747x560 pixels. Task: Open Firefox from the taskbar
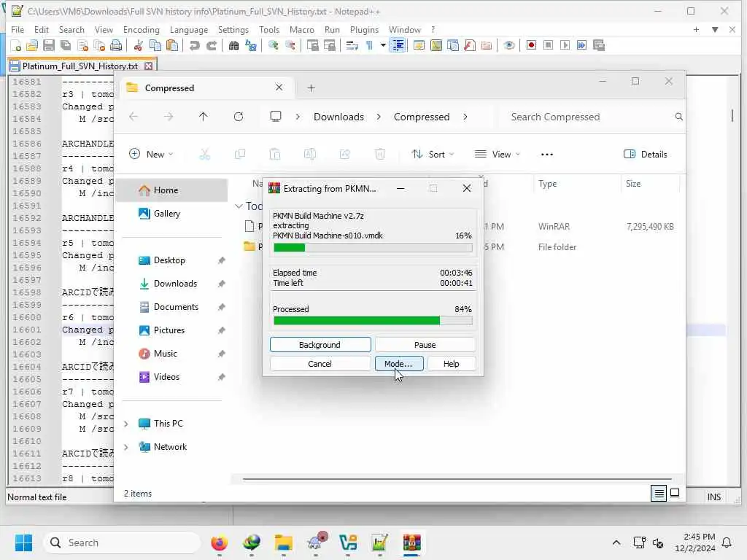(219, 542)
